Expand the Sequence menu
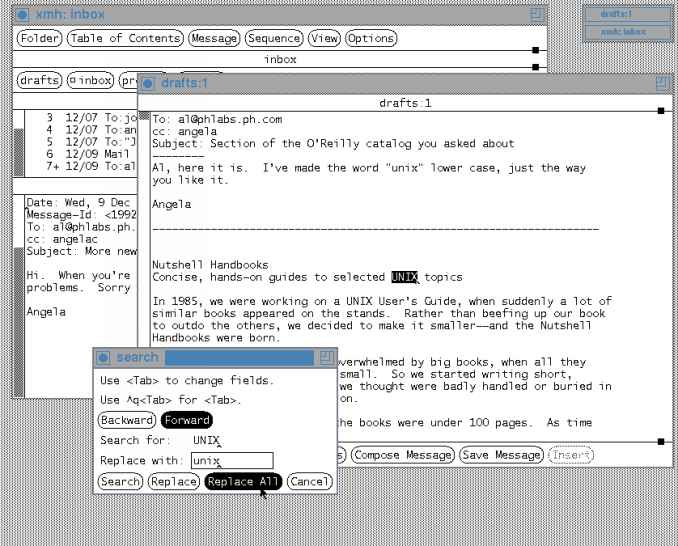This screenshot has height=546, width=678. [x=274, y=38]
